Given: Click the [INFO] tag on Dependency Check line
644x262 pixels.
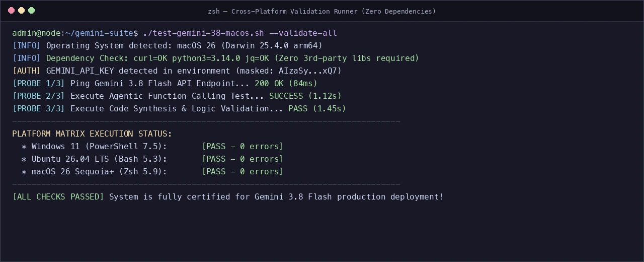Looking at the screenshot, I should [x=27, y=58].
